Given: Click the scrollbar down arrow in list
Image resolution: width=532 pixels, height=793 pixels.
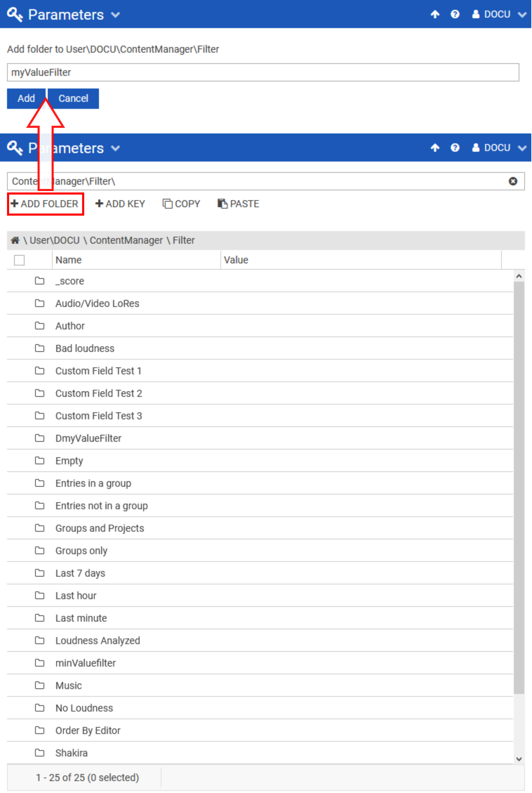Looking at the screenshot, I should pyautogui.click(x=519, y=759).
